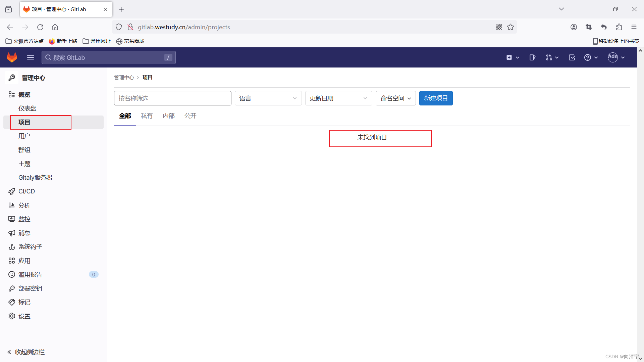This screenshot has height=362, width=644.
Task: Click the 项目 breadcrumb item
Action: click(147, 78)
